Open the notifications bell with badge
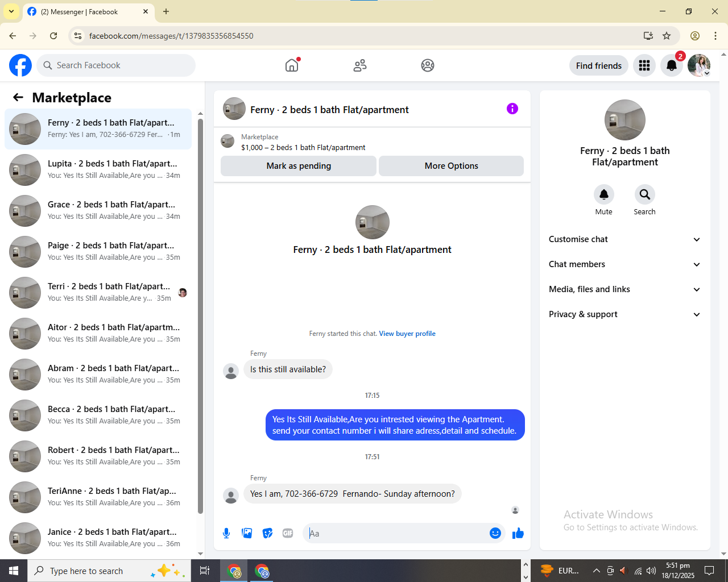This screenshot has width=728, height=582. point(672,65)
